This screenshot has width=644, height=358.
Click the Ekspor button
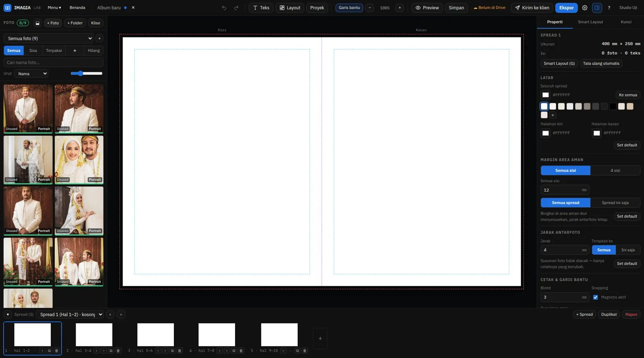566,8
